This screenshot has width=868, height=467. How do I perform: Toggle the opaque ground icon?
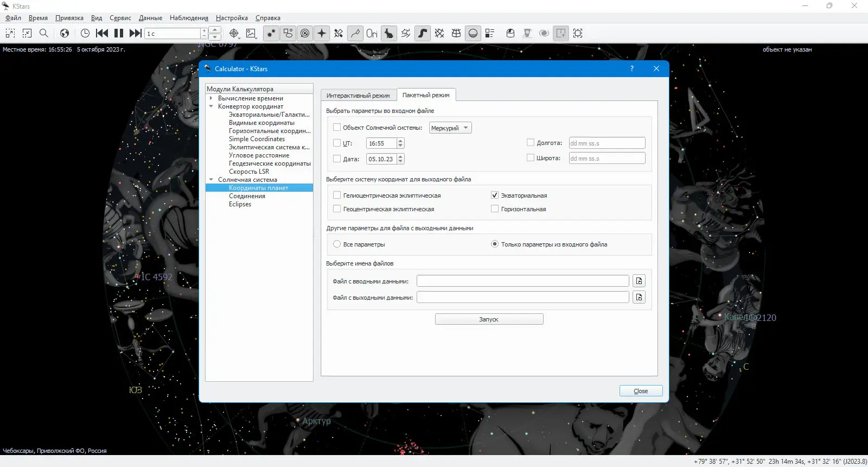473,33
